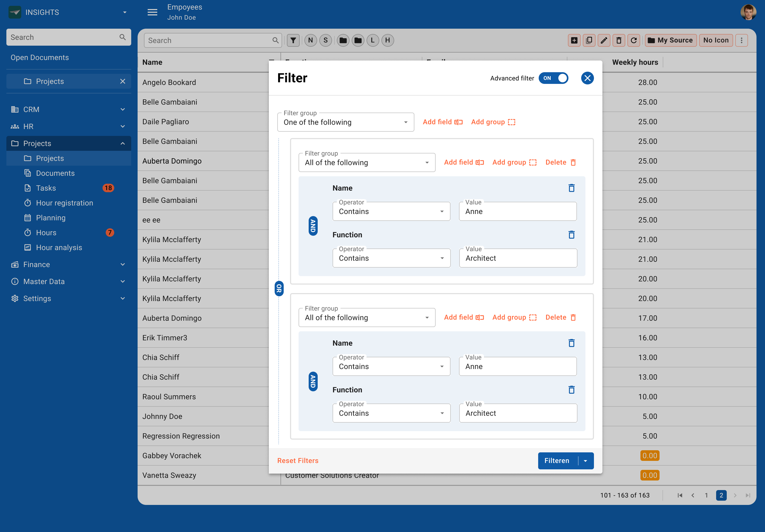
Task: Open Name operator dropdown in second group
Action: [392, 367]
